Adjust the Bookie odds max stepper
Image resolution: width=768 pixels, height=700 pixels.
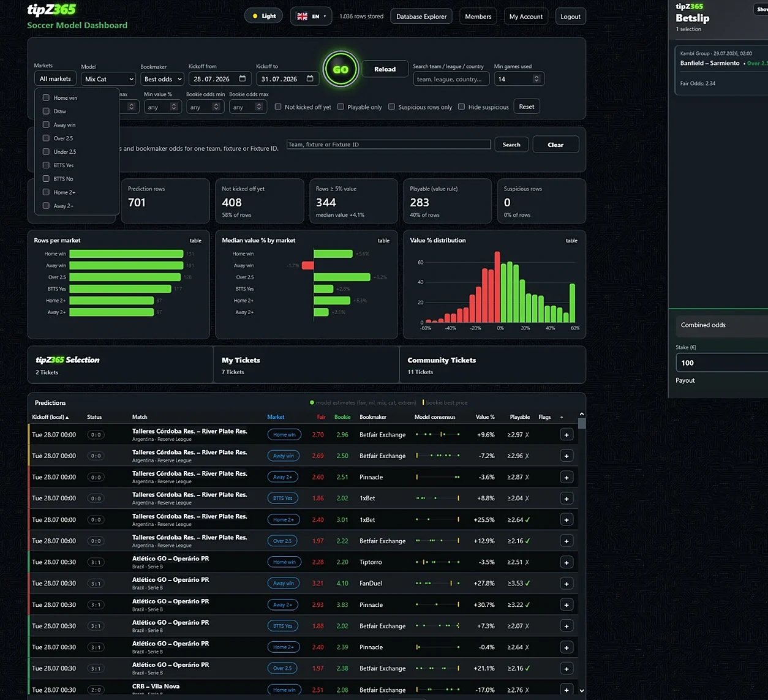tap(259, 107)
